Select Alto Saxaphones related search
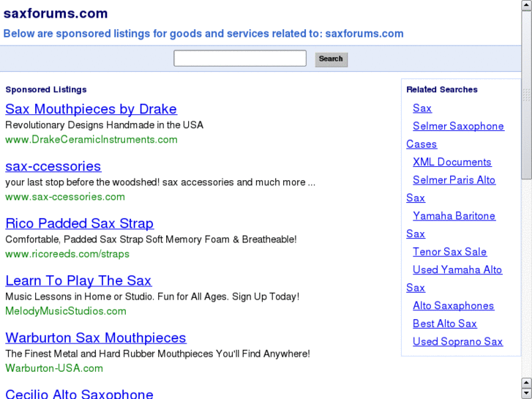 [453, 305]
